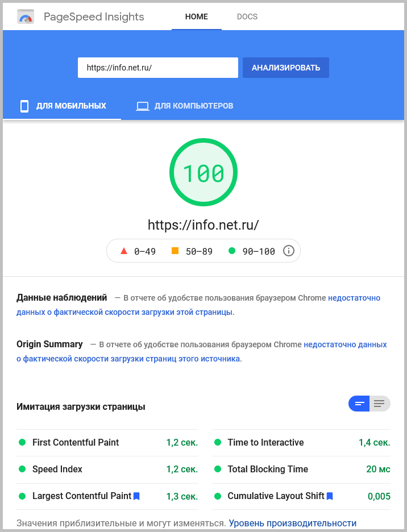Open the score legend info icon
Viewport: 407px width, 532px height.
[x=288, y=251]
